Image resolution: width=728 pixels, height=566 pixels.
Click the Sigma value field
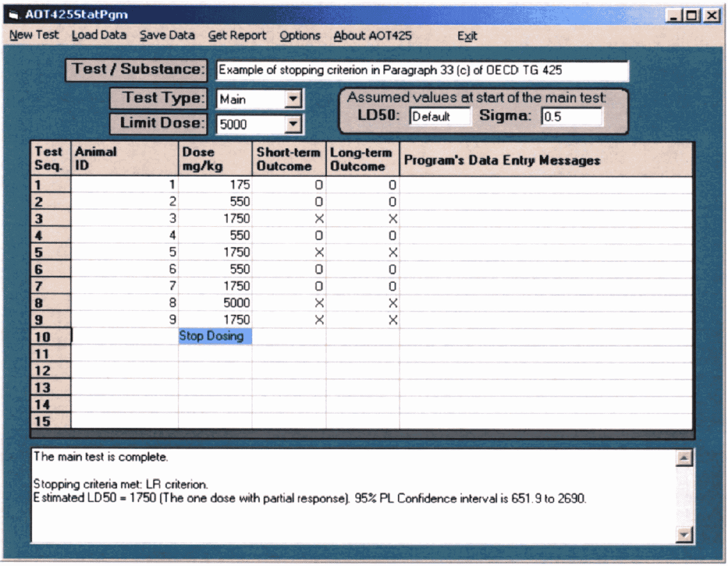coord(571,117)
